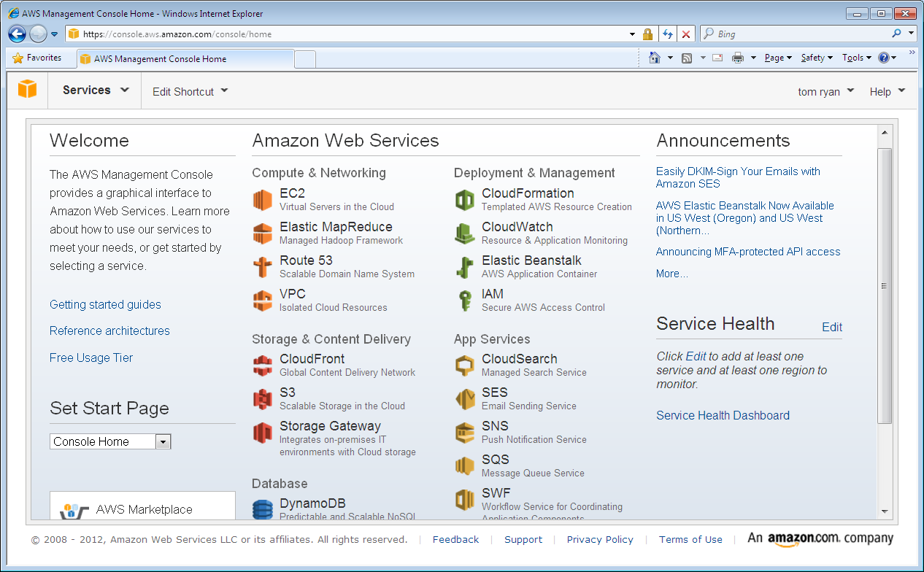Click the SQS queue icon
Screen dimensions: 924x572
tap(465, 466)
